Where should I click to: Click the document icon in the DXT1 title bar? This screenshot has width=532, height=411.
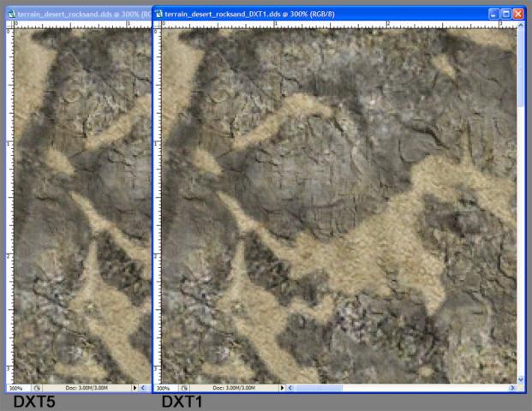(160, 14)
